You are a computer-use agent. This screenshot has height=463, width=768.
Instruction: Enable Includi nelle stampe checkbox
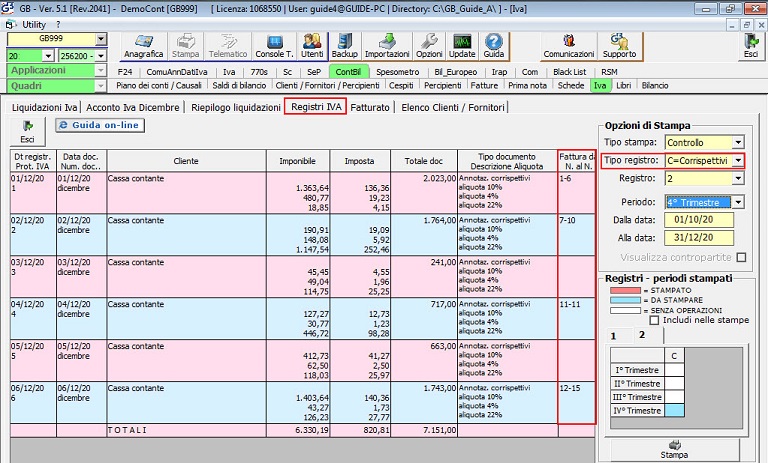tap(654, 320)
